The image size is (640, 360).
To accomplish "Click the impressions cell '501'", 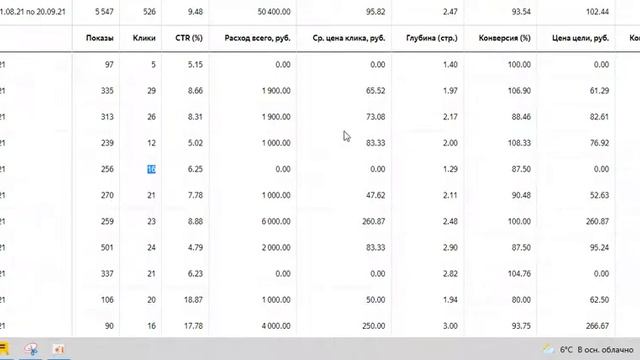I will tap(107, 247).
